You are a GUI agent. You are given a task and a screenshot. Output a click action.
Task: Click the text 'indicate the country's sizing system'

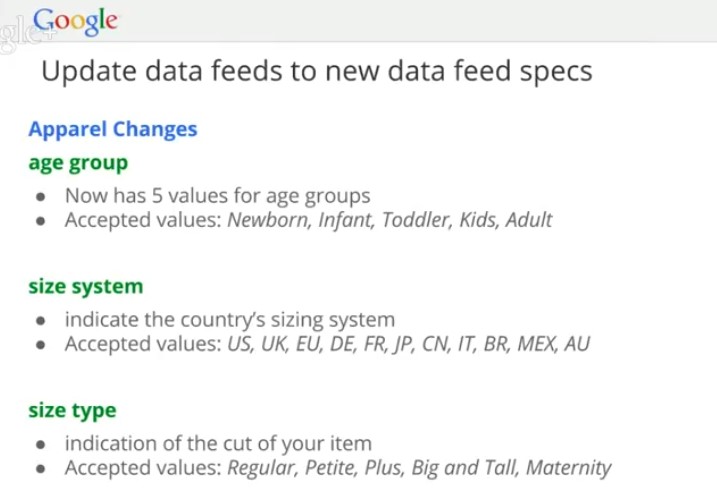tap(230, 320)
